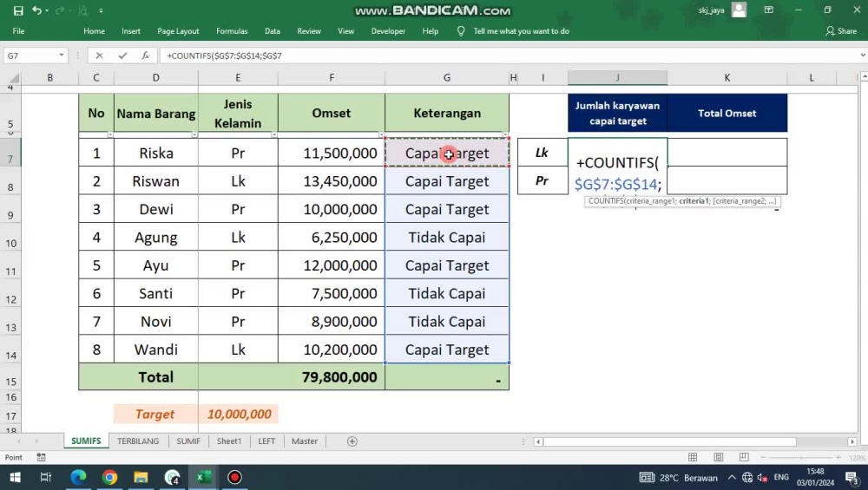The width and height of the screenshot is (868, 490).
Task: Select column F header
Action: (331, 78)
